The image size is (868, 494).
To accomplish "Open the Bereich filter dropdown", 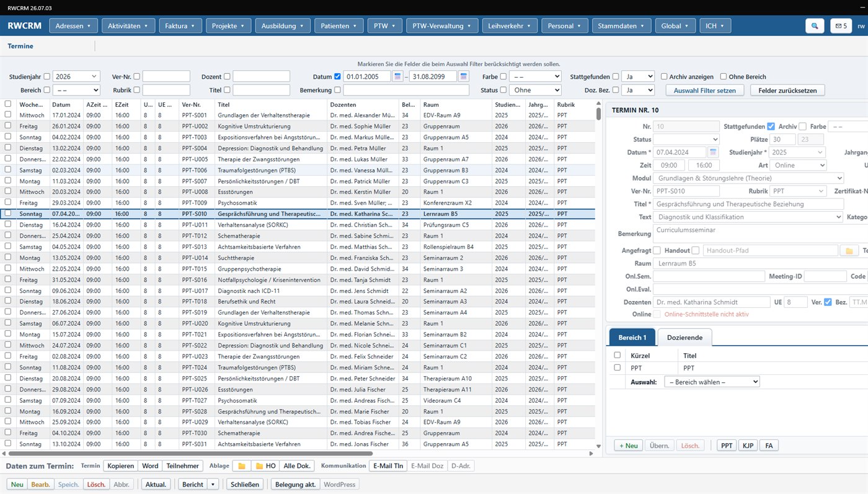I will [76, 90].
